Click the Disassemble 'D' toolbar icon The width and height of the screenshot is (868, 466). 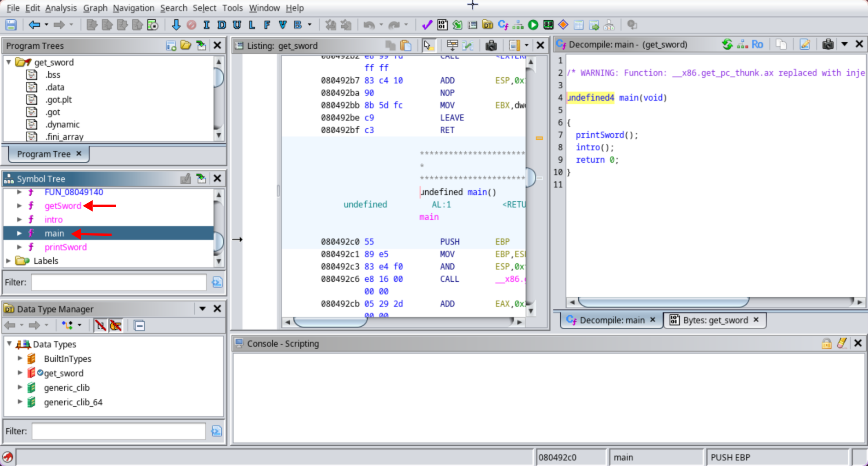(x=221, y=25)
